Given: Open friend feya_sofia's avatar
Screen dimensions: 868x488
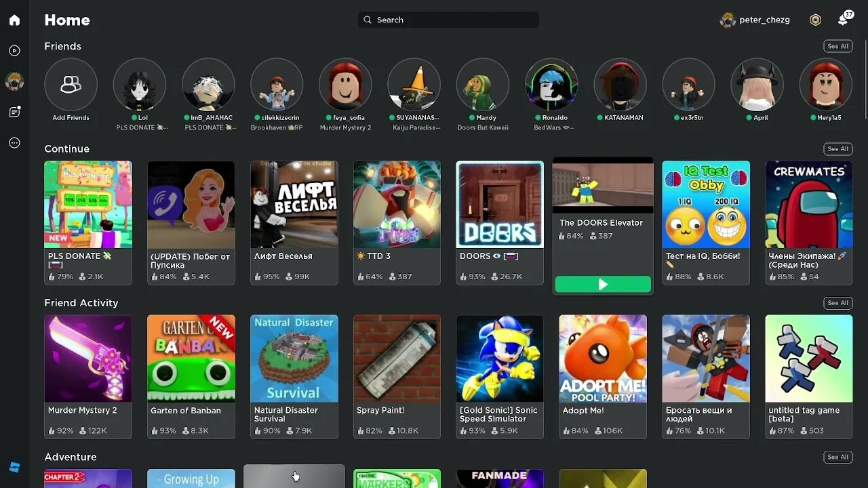Looking at the screenshot, I should [345, 84].
